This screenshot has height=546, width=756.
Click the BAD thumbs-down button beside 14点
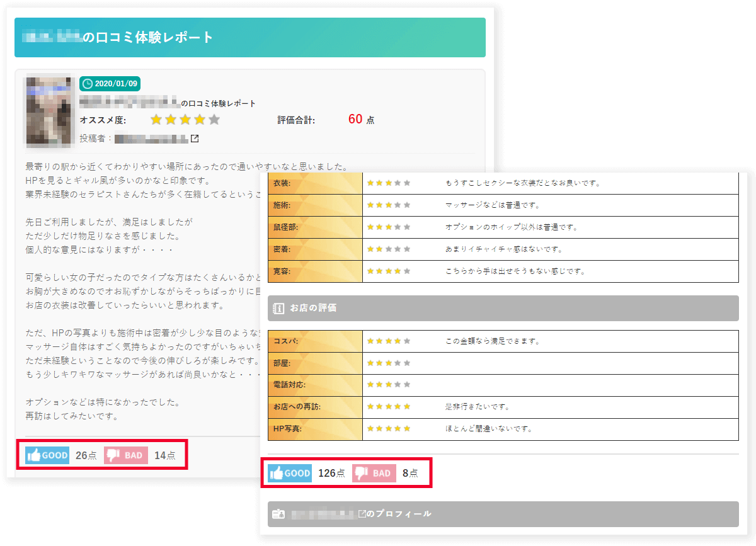pyautogui.click(x=126, y=455)
